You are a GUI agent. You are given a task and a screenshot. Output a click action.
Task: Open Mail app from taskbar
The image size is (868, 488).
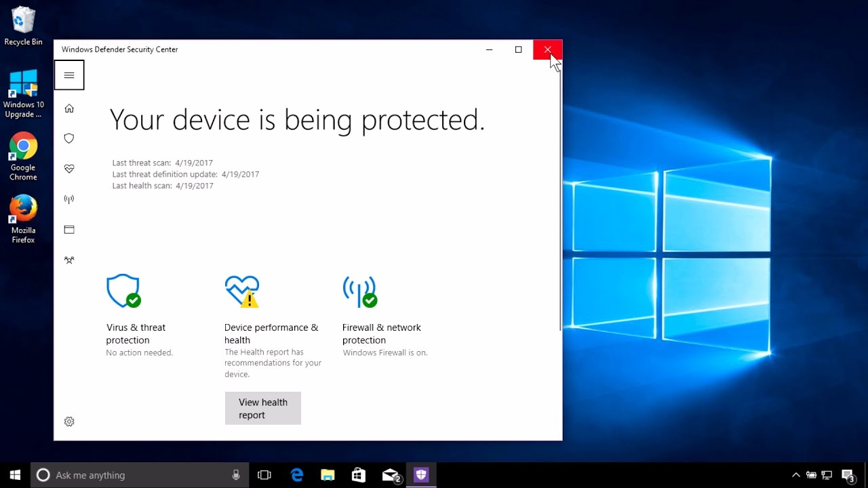[x=390, y=474]
